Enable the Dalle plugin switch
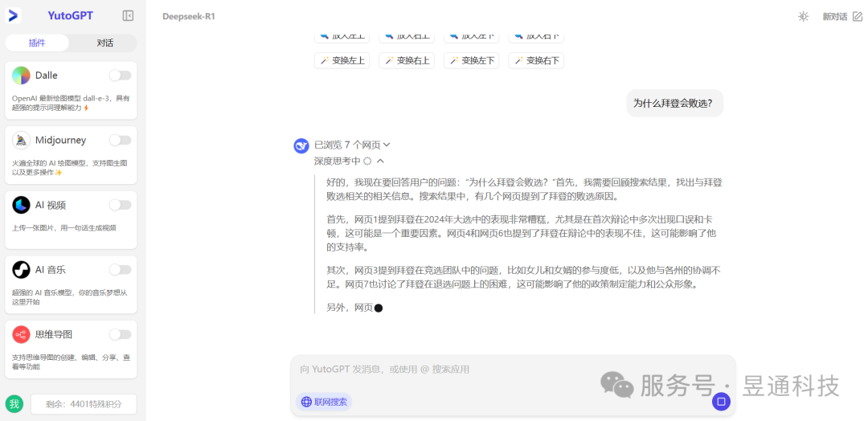The image size is (868, 421). pos(120,76)
